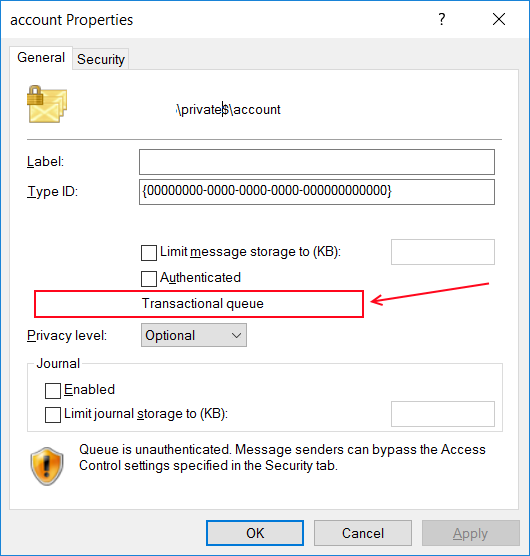The width and height of the screenshot is (530, 556).
Task: Open the Privacy level dropdown
Action: coord(194,335)
